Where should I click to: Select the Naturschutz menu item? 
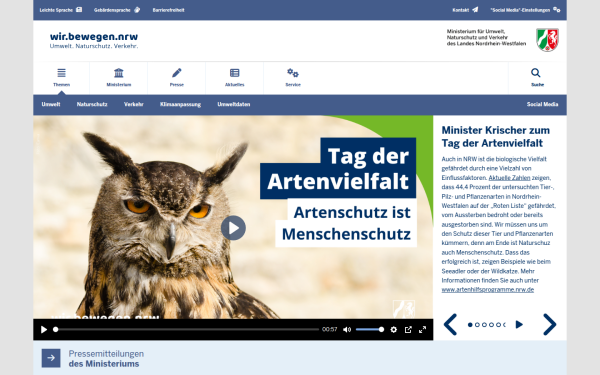92,104
